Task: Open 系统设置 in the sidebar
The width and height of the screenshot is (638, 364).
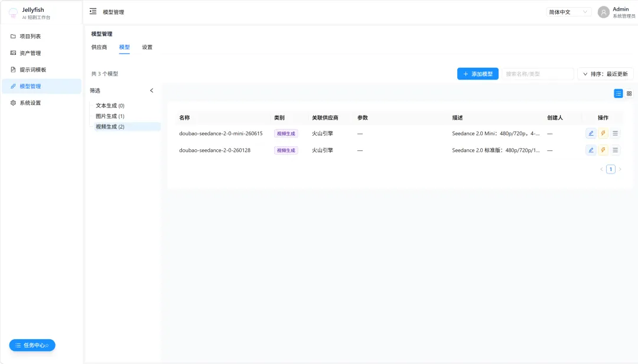Action: [x=41, y=103]
